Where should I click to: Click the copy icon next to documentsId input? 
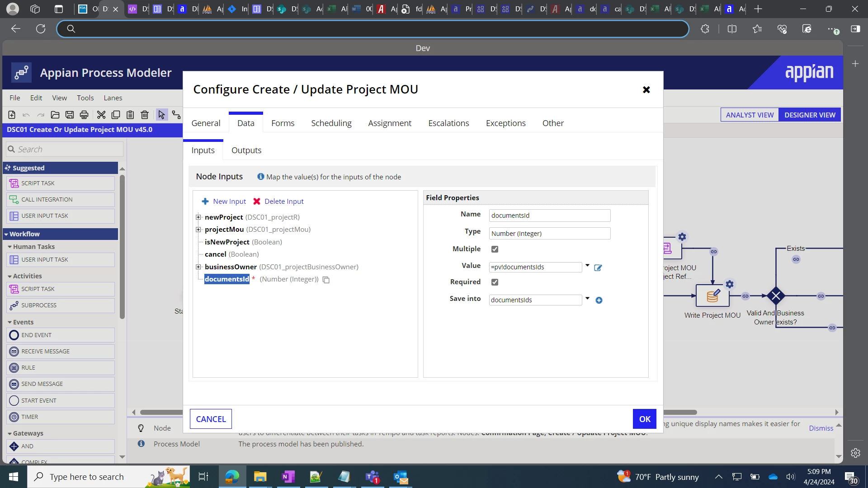click(x=326, y=280)
